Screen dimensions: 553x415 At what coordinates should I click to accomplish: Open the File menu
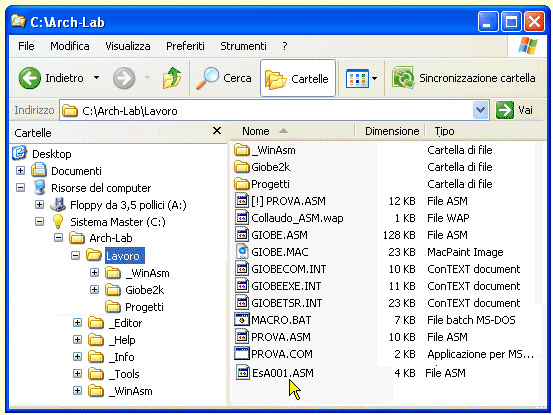pos(26,46)
